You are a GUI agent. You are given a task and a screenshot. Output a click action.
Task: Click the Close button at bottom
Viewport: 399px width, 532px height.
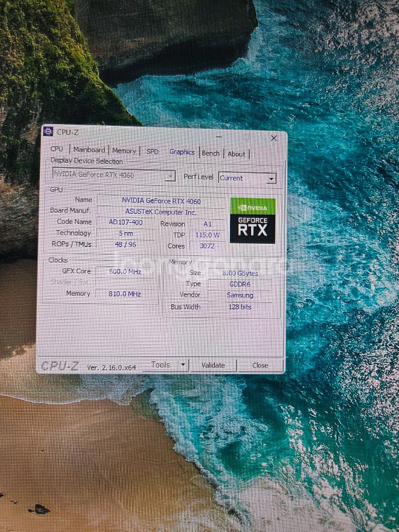point(260,365)
